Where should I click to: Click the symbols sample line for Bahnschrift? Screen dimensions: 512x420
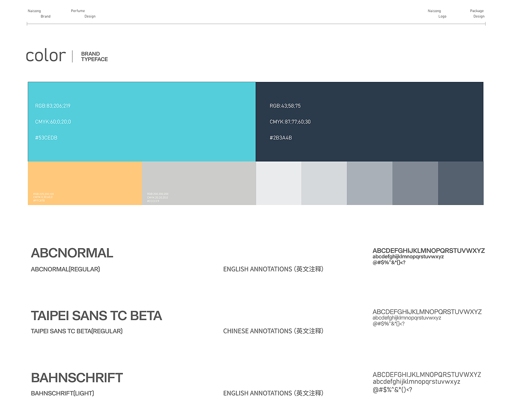point(392,390)
